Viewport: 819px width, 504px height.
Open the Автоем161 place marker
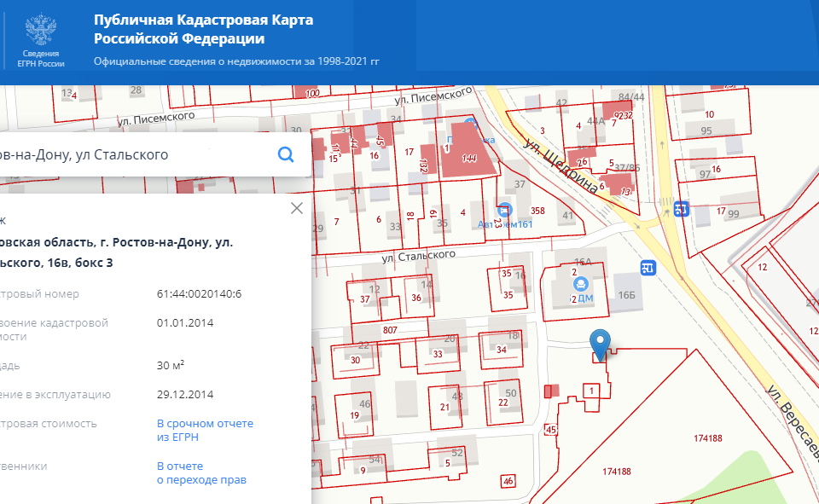point(504,210)
